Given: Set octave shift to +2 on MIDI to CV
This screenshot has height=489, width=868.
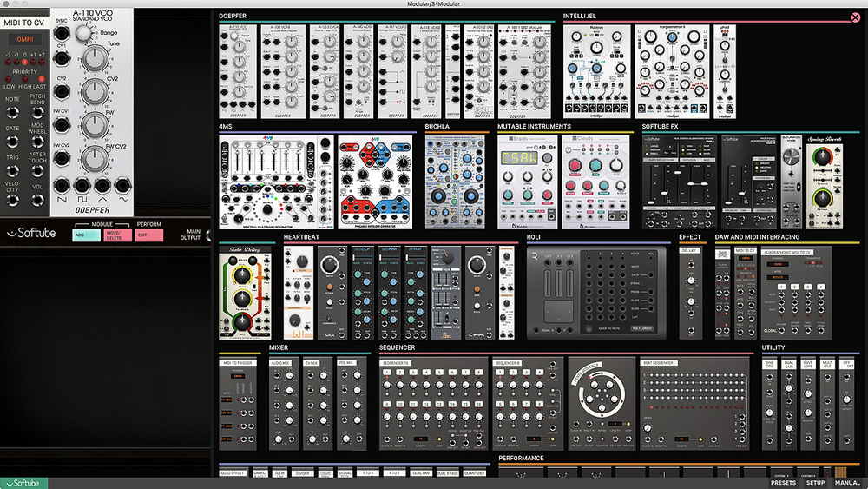Looking at the screenshot, I should [42, 62].
